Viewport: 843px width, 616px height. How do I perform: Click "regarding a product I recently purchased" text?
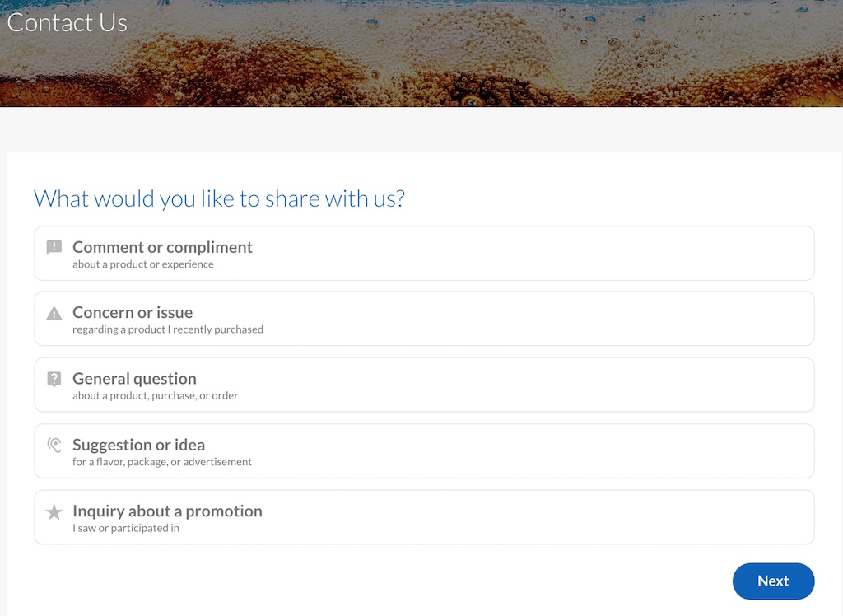(x=168, y=329)
